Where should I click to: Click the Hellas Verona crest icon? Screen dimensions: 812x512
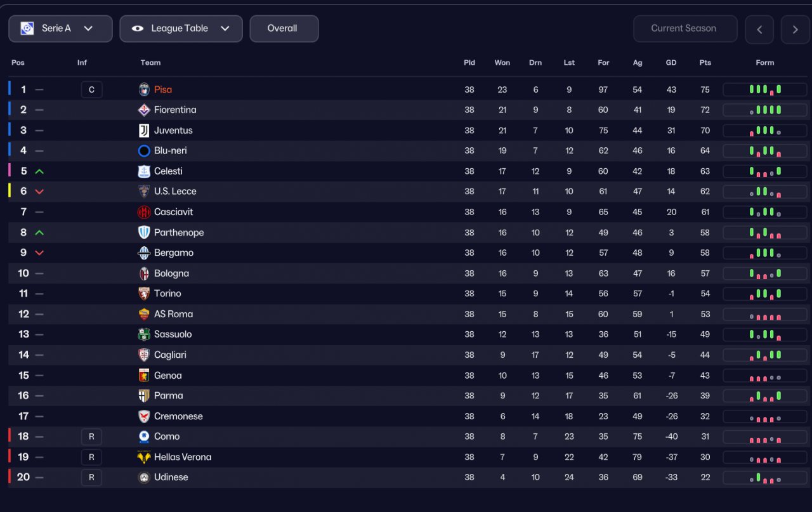(144, 457)
